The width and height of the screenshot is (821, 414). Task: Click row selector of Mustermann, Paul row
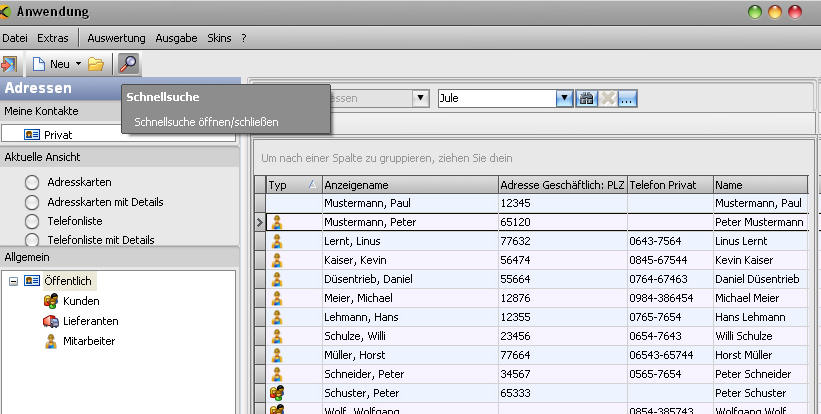[x=260, y=203]
